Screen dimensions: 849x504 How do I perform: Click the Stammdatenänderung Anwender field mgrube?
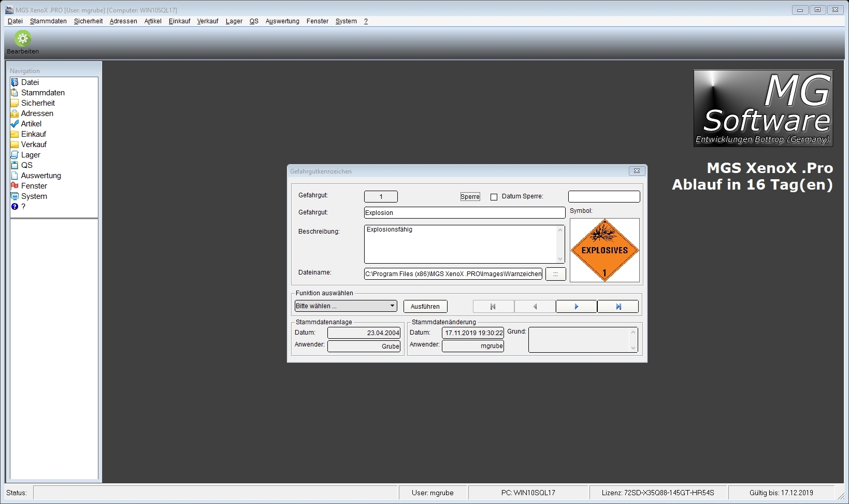473,346
